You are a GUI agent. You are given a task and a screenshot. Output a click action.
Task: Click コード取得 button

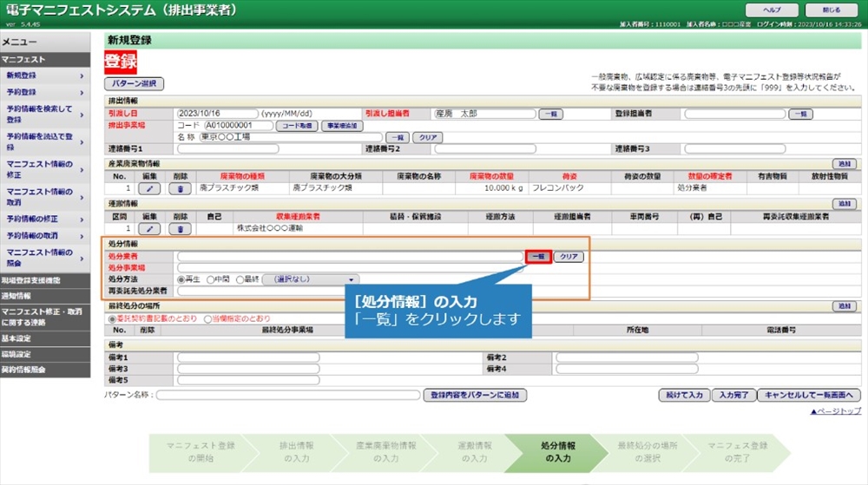(x=297, y=126)
